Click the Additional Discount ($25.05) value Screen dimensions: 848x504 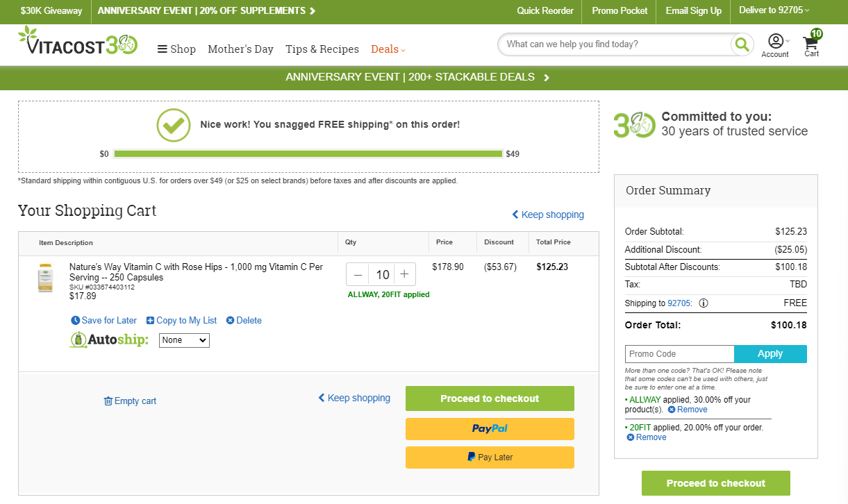791,249
